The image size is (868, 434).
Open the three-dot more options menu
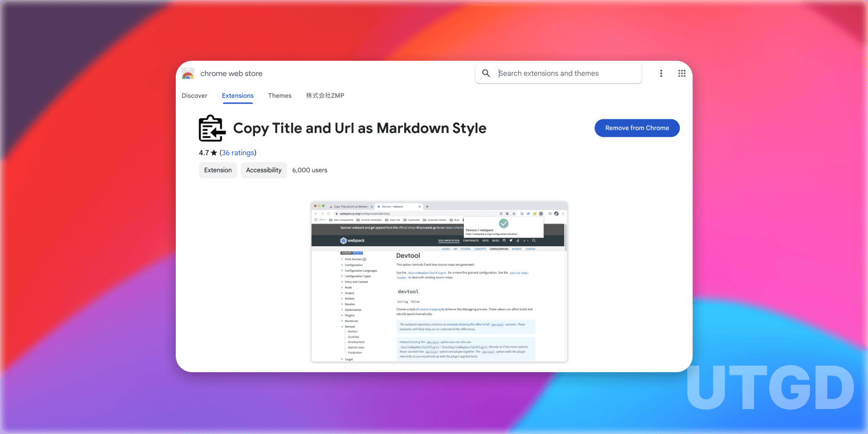[x=661, y=73]
